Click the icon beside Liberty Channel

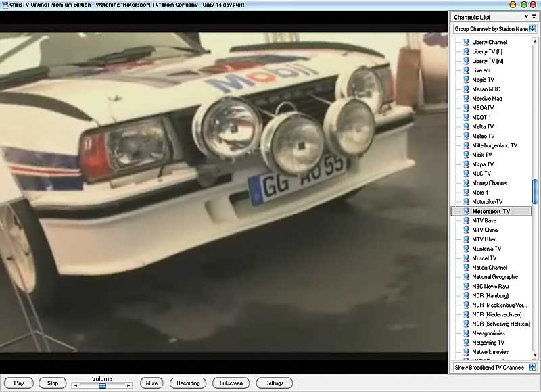pos(466,42)
